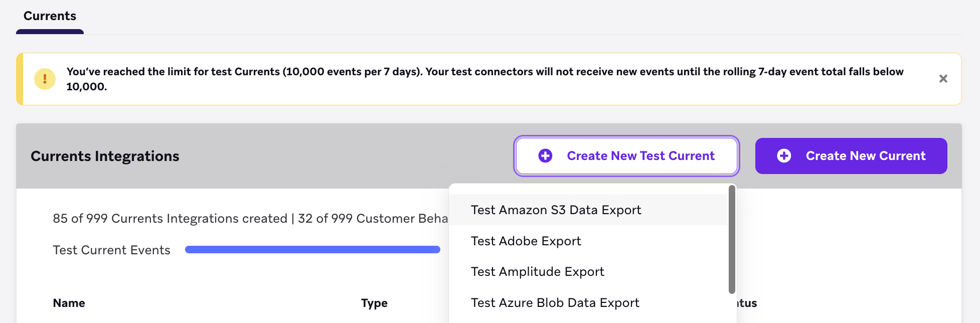980x323 pixels.
Task: Click the plus icon on Create New Current
Action: tap(784, 156)
